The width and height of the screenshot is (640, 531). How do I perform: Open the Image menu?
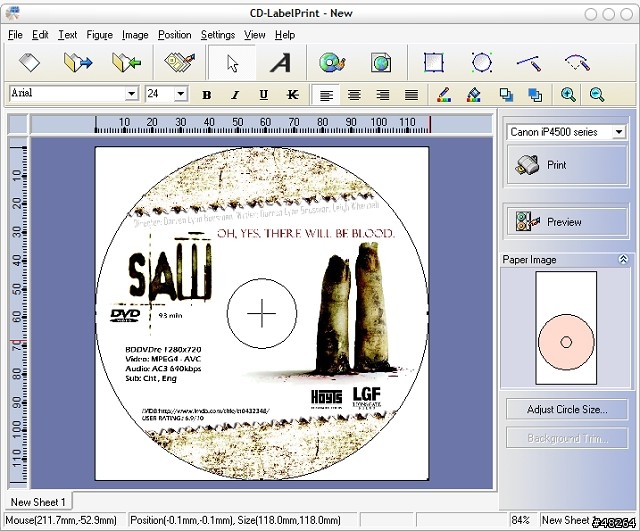pyautogui.click(x=135, y=35)
